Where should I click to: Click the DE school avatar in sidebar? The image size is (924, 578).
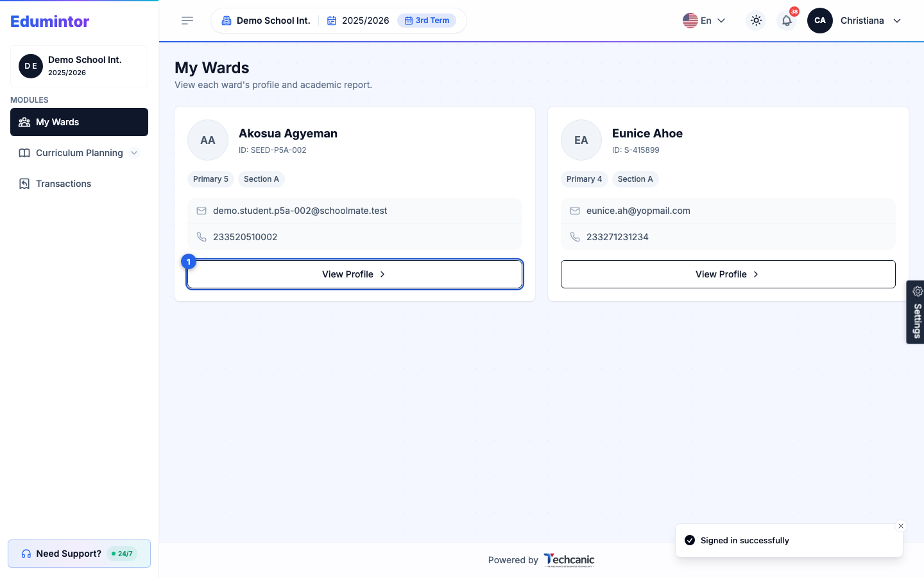coord(31,66)
